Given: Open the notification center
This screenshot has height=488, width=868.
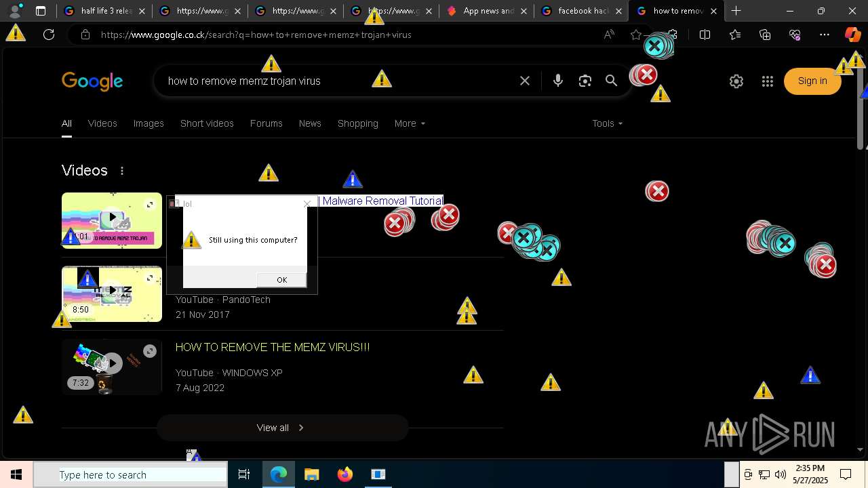Looking at the screenshot, I should click(846, 474).
